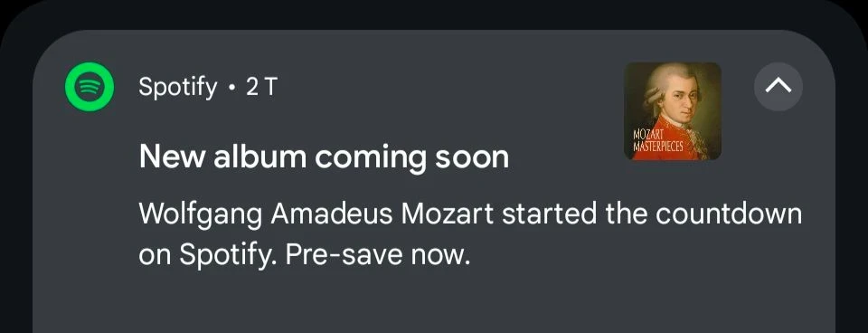Tap "Pre-save now." in the message
The width and height of the screenshot is (868, 333).
pyautogui.click(x=378, y=255)
